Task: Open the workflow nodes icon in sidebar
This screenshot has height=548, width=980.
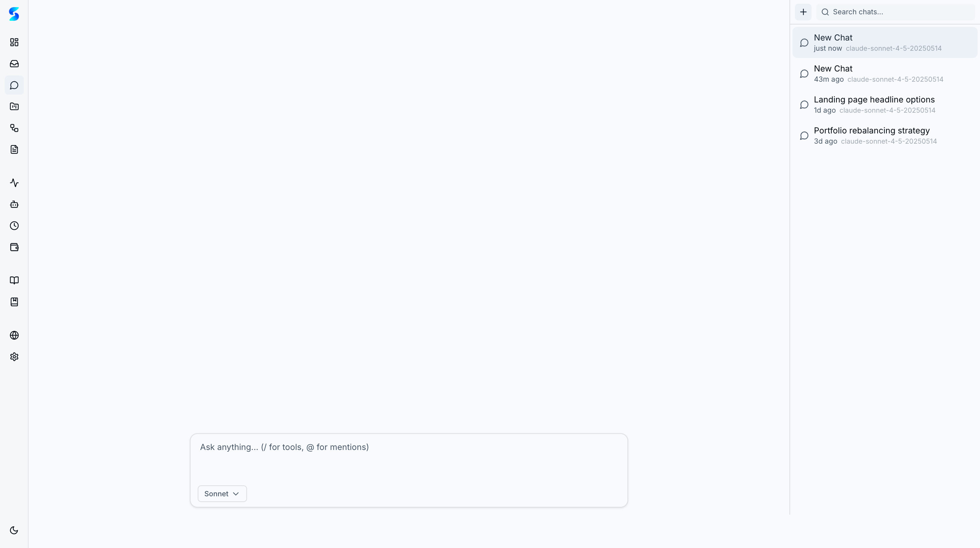Action: [x=14, y=128]
